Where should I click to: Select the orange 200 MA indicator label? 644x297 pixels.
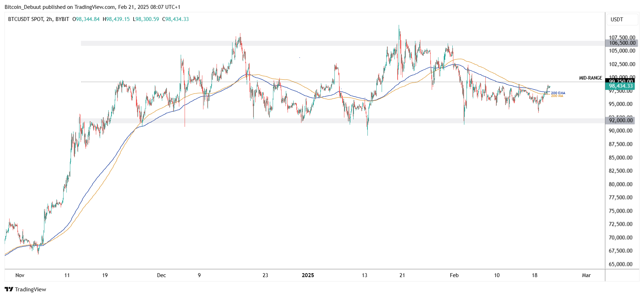click(x=557, y=96)
